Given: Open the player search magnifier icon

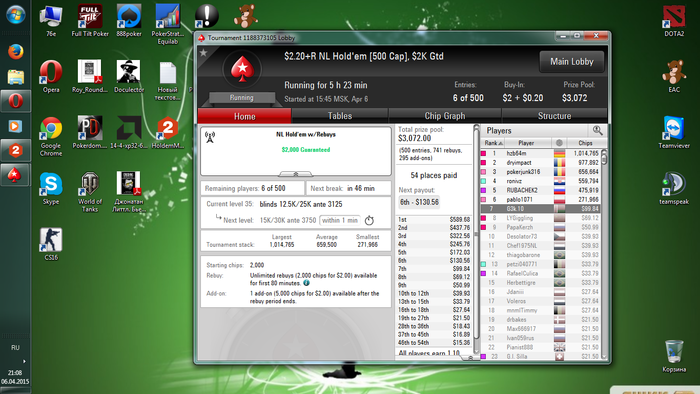Looking at the screenshot, I should click(597, 130).
